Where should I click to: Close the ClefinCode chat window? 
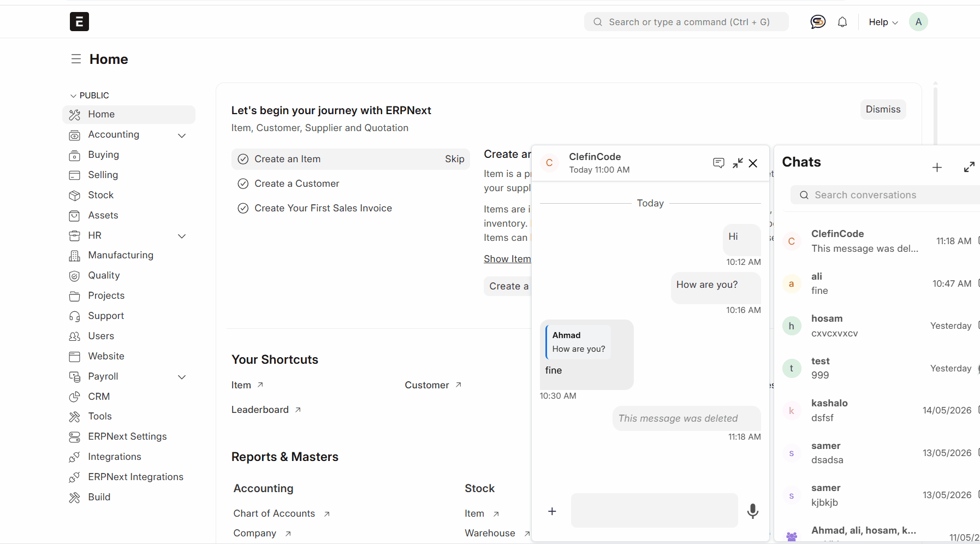point(753,163)
